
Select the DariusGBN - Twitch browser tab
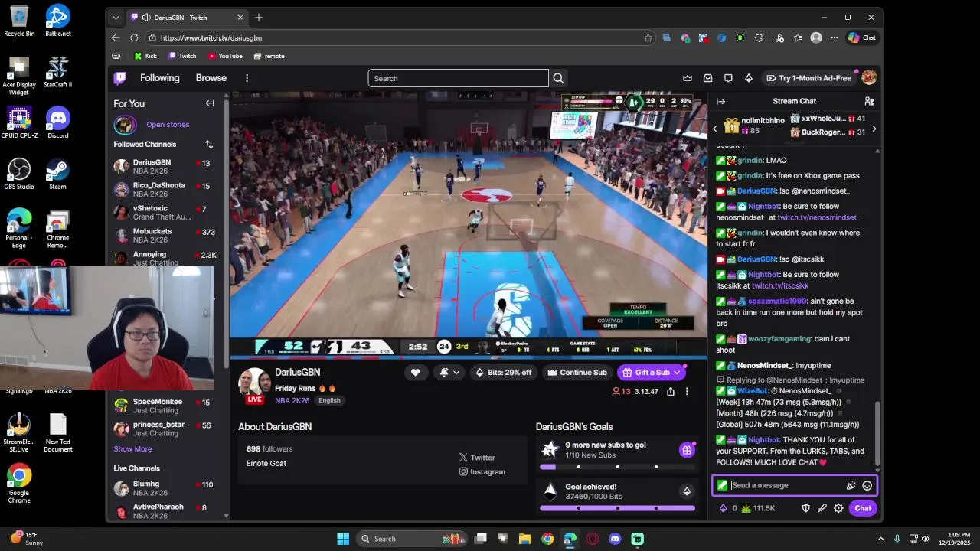point(188,17)
